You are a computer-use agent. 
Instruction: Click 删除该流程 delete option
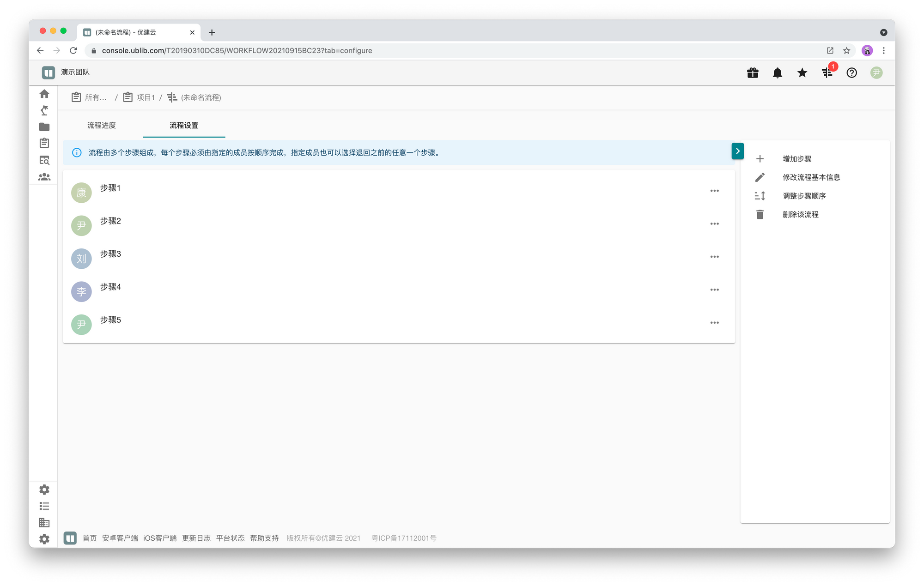coord(800,214)
